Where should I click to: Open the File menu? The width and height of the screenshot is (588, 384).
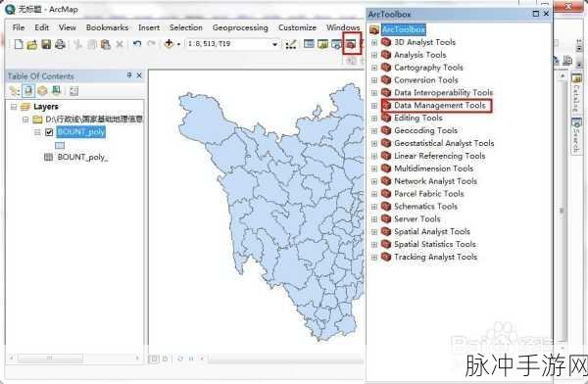pos(19,27)
